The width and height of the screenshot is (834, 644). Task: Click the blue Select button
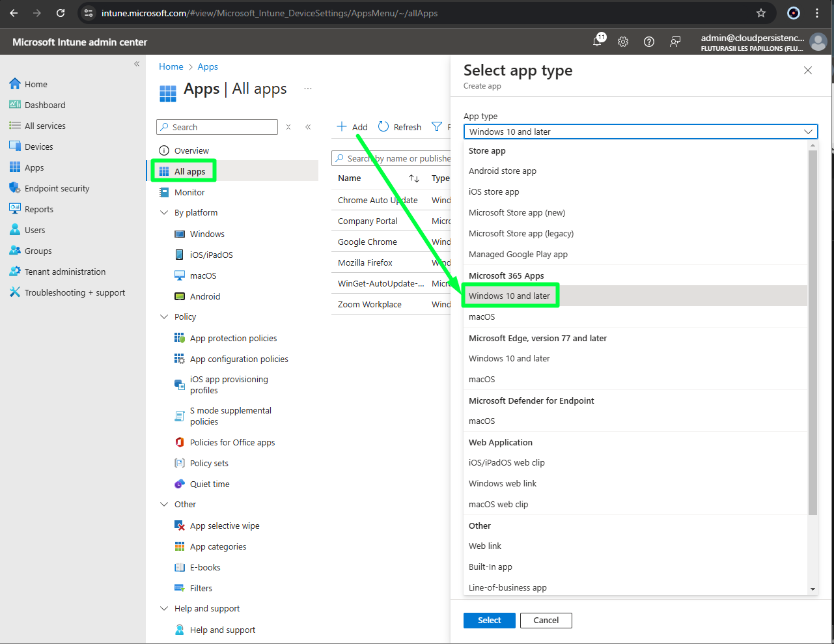tap(490, 621)
